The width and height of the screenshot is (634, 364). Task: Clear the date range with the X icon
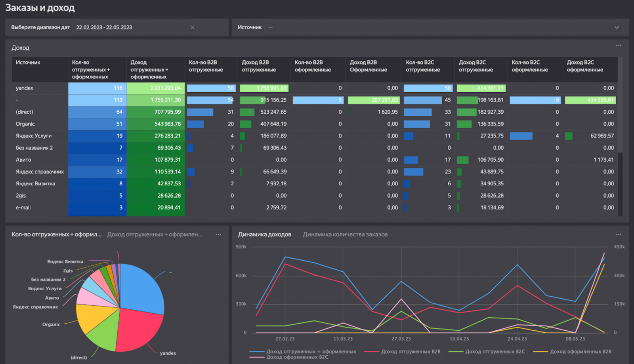[x=192, y=27]
